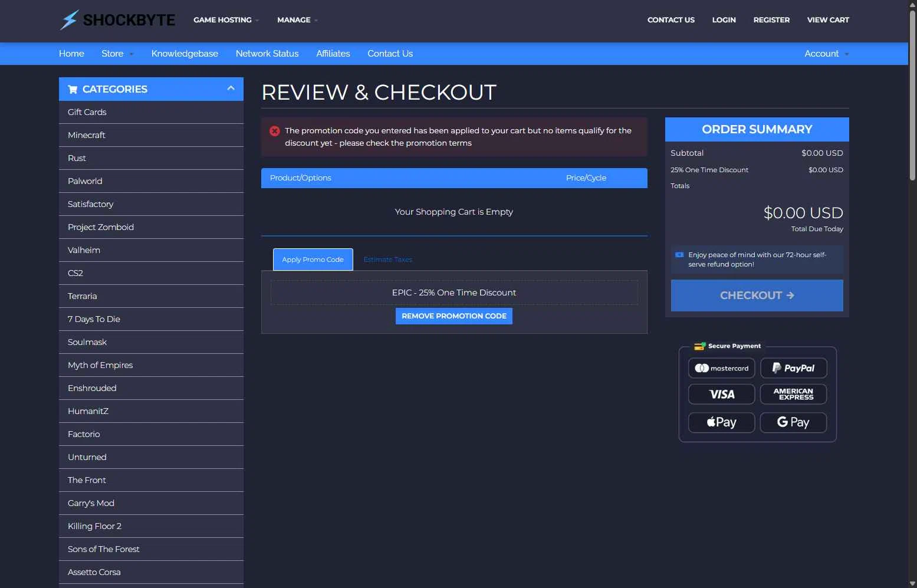Screen dimensions: 917x588
Task: Open the Account dropdown
Action: pos(827,54)
